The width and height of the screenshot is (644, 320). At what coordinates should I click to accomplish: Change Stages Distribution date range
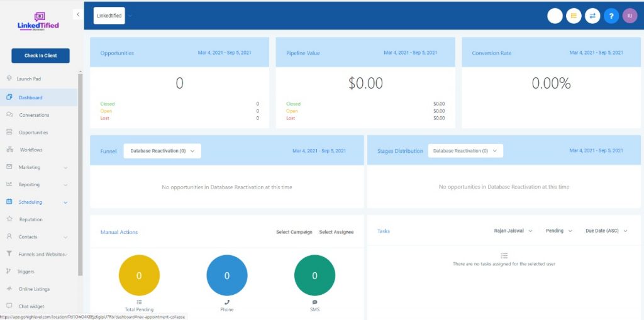pos(596,150)
